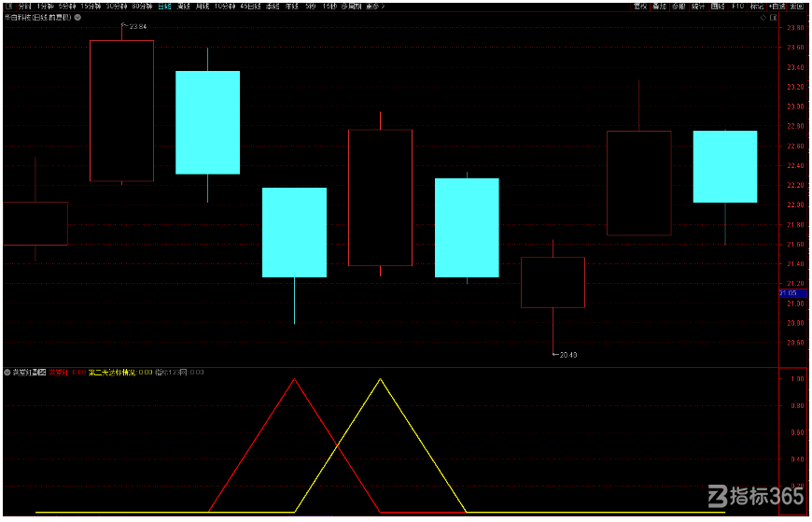
Task: Click the 多股 multi-stock button
Action: (x=679, y=7)
